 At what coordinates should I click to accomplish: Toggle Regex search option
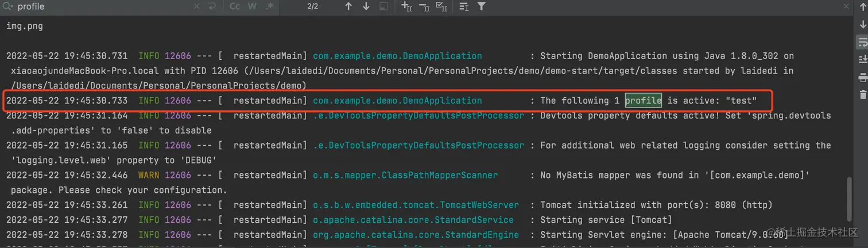click(x=270, y=6)
